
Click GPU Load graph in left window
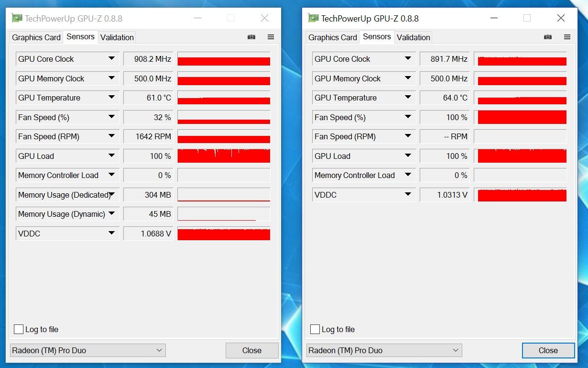click(x=224, y=156)
